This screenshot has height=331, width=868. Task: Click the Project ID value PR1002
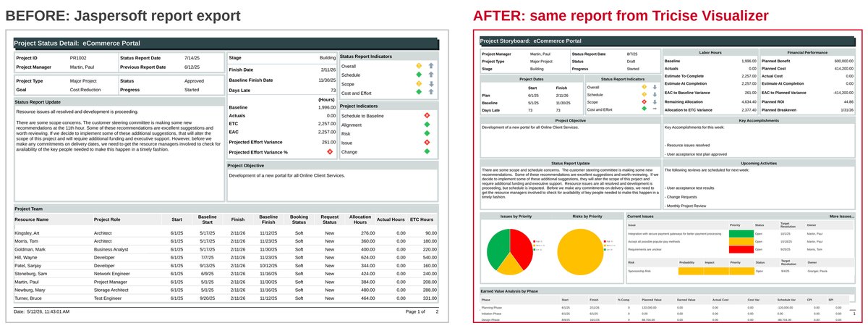coord(79,57)
